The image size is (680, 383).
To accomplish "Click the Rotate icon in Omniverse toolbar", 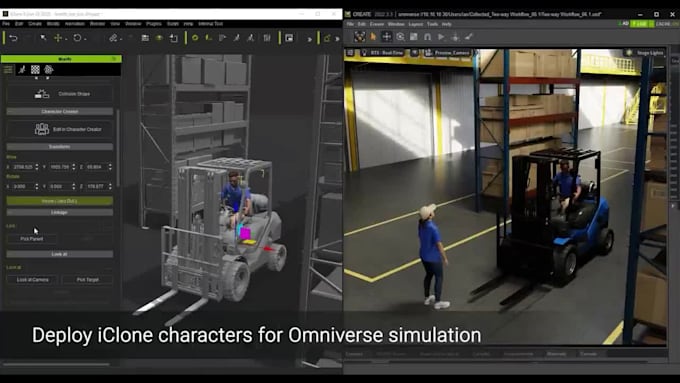I will tap(400, 37).
